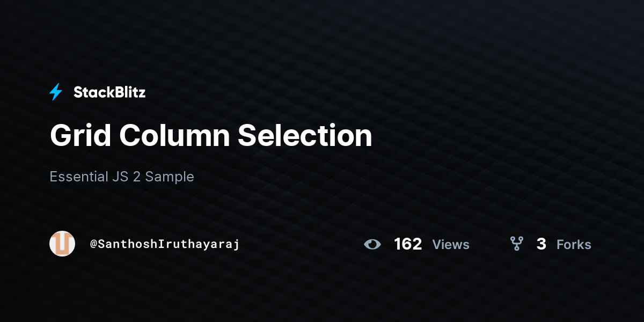The width and height of the screenshot is (644, 322).
Task: Click the Views label
Action: tap(451, 245)
